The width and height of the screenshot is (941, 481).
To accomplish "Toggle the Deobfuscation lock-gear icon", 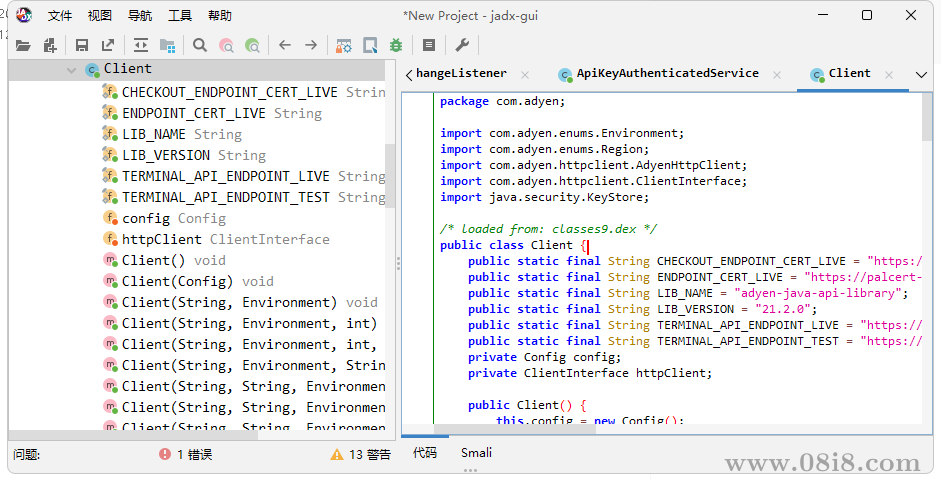I will (x=343, y=45).
